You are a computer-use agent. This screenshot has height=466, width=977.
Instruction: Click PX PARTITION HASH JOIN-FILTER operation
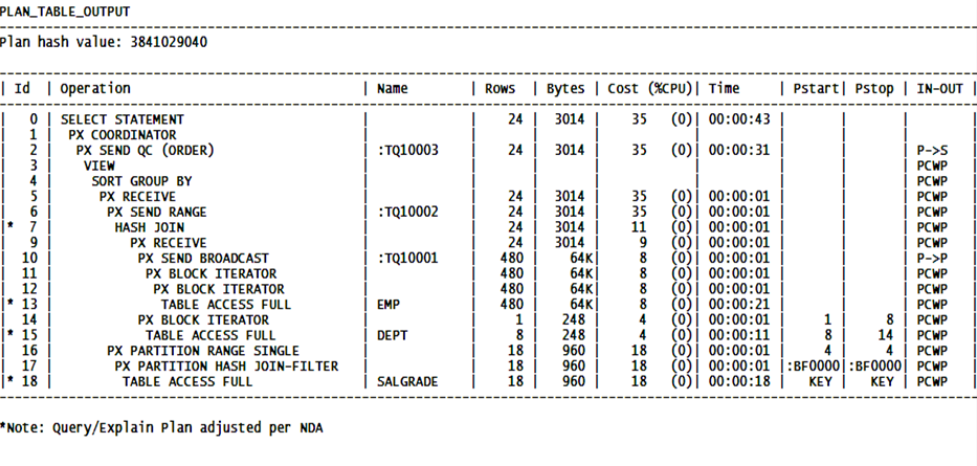coord(226,366)
